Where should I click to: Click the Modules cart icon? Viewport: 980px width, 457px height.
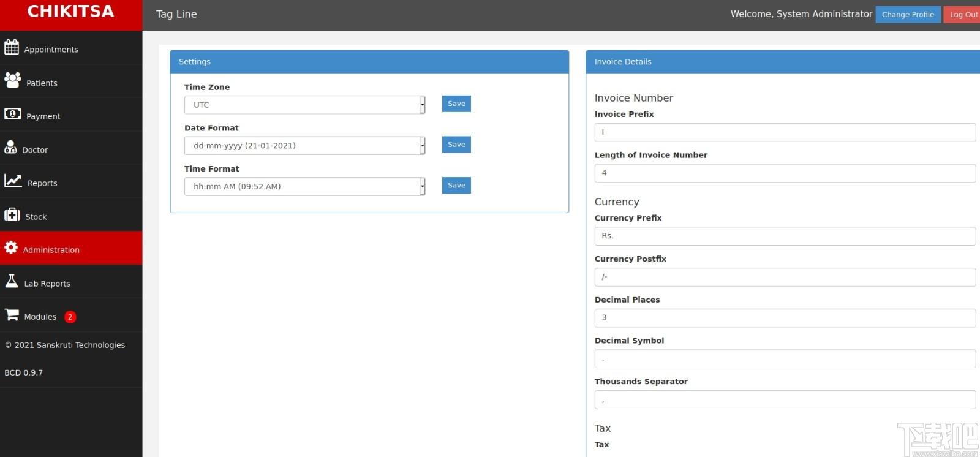point(12,314)
